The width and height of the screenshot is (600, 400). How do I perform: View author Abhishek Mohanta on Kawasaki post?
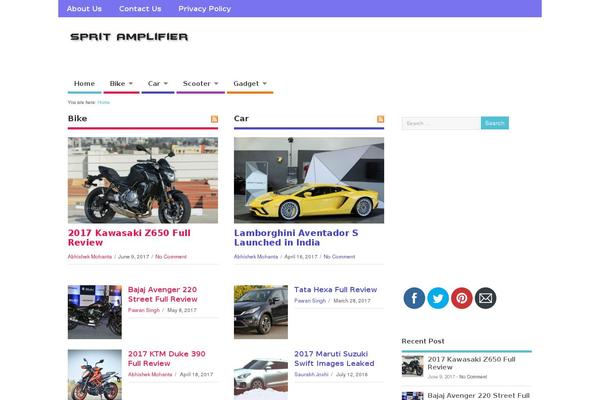coord(90,256)
